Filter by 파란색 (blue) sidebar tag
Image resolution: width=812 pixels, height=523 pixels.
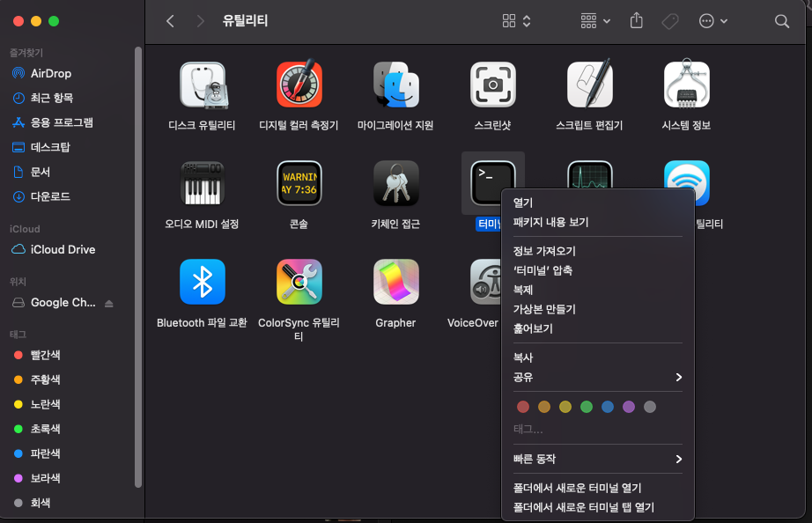pos(37,453)
